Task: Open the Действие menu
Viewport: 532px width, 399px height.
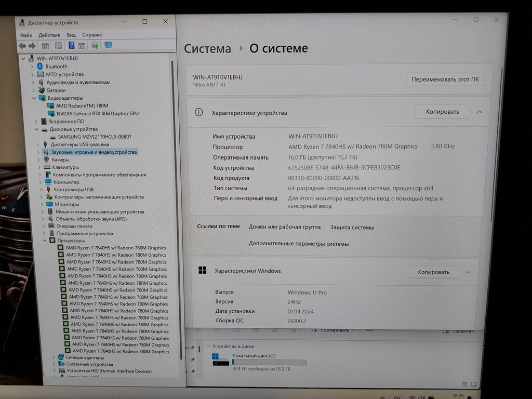Action: 49,35
